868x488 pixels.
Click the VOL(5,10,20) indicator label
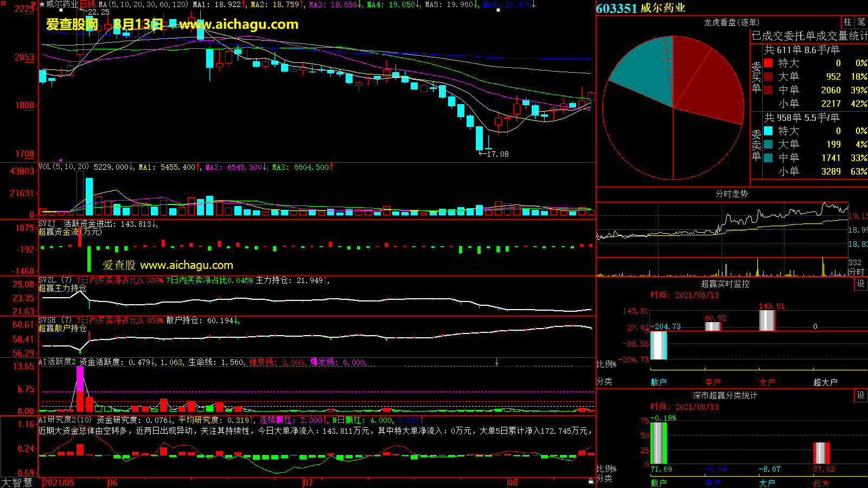coord(63,167)
